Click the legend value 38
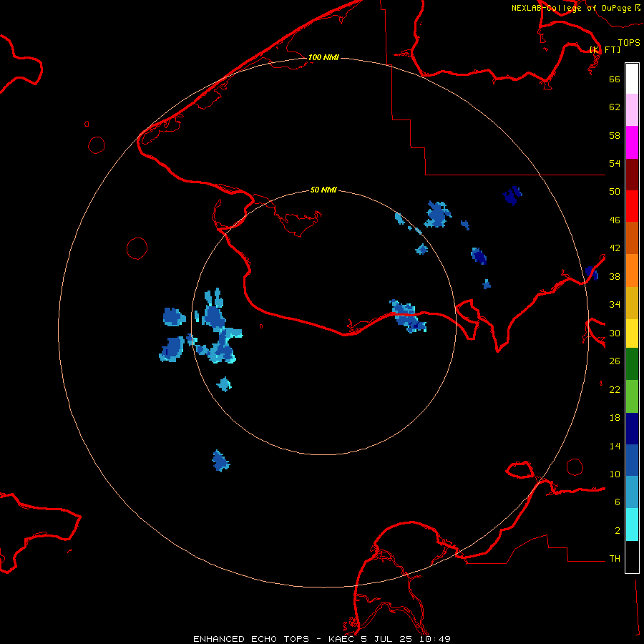Viewport: 644px width, 644px height. (615, 277)
